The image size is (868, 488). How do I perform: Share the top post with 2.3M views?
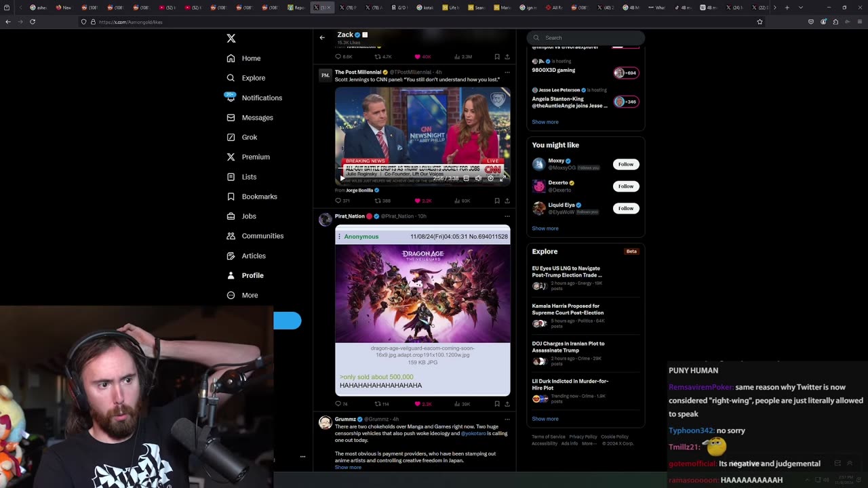[507, 57]
